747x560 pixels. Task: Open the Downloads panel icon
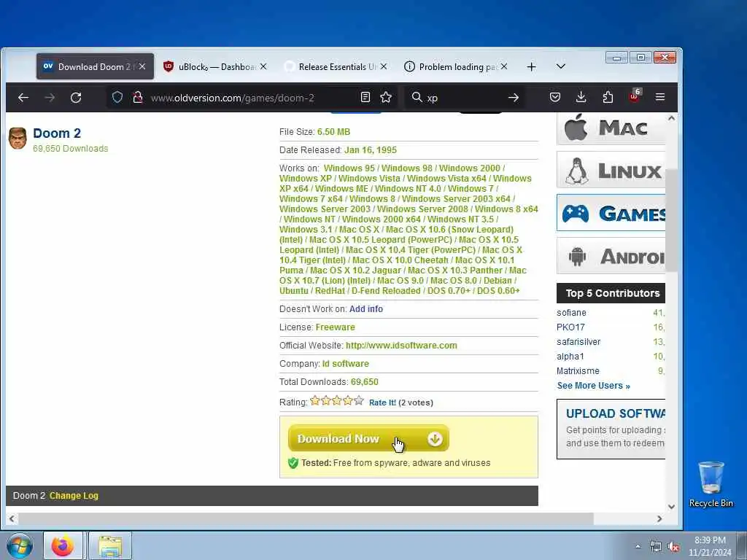[581, 97]
